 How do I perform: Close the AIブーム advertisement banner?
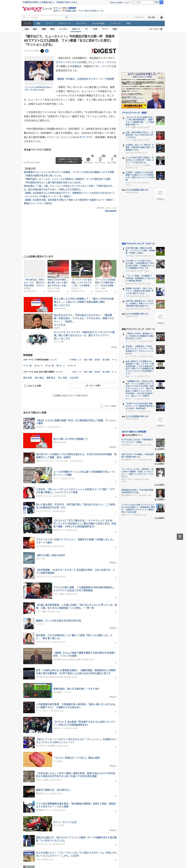click(164, 73)
